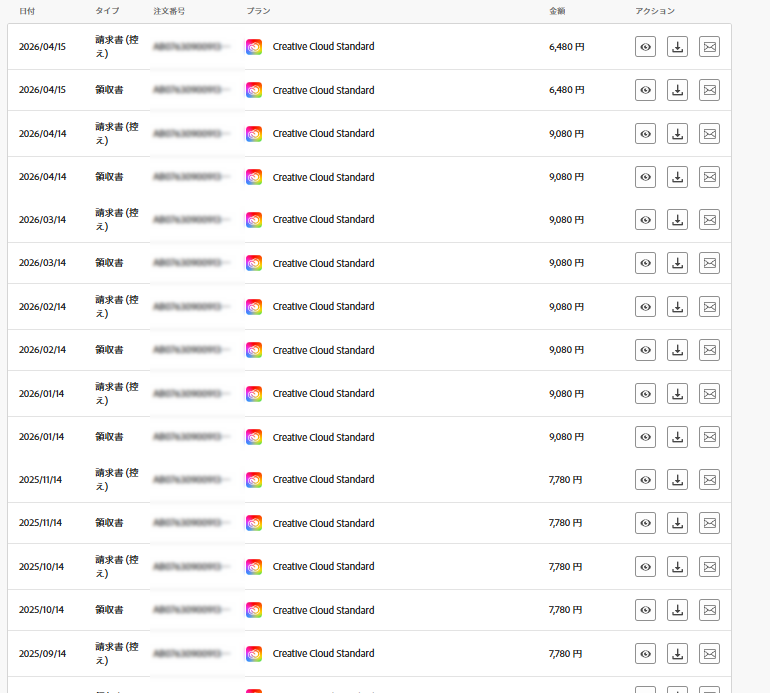
Task: Download the 2026/04/14 請求書 (控え) document
Action: point(677,134)
